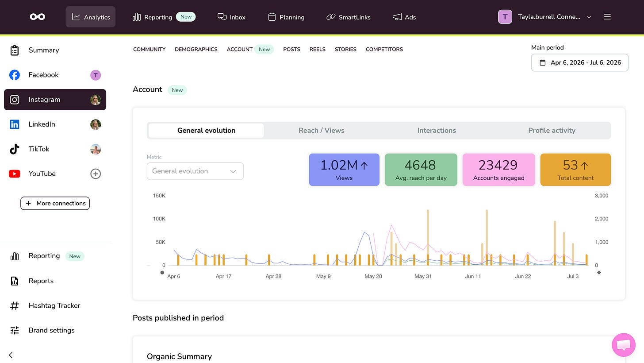Viewport: 644px width, 363px height.
Task: Add YouTube connection plus icon
Action: pos(96,174)
